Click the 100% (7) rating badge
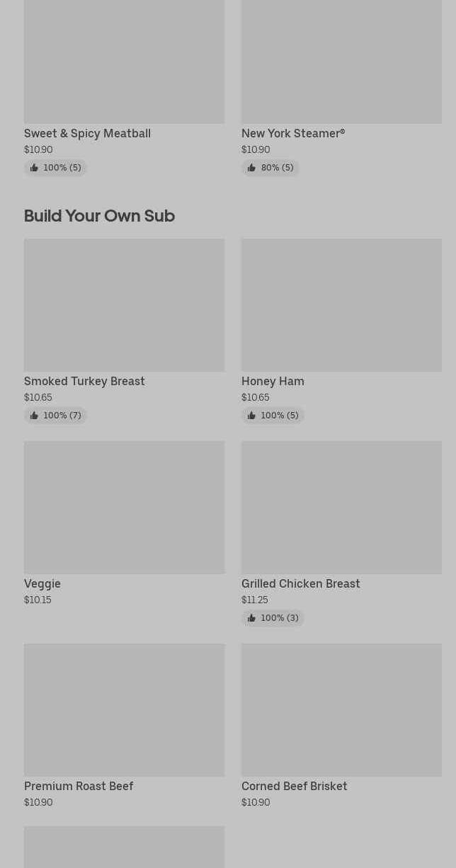 (x=56, y=416)
